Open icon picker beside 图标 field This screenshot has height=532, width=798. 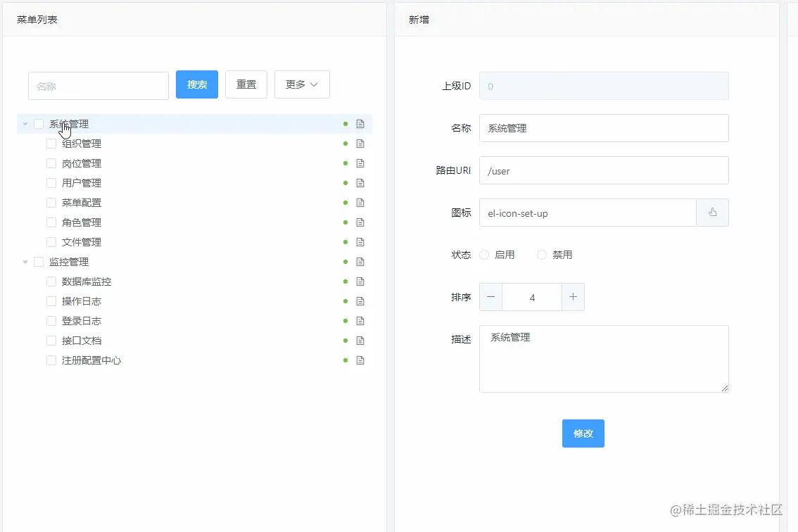click(x=712, y=213)
